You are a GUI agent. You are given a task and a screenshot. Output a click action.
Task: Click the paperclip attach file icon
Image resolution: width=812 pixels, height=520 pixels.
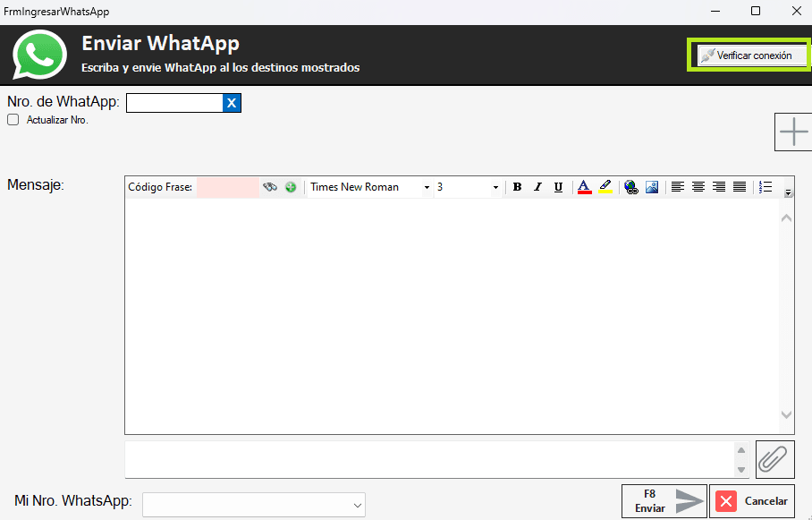[x=774, y=459]
